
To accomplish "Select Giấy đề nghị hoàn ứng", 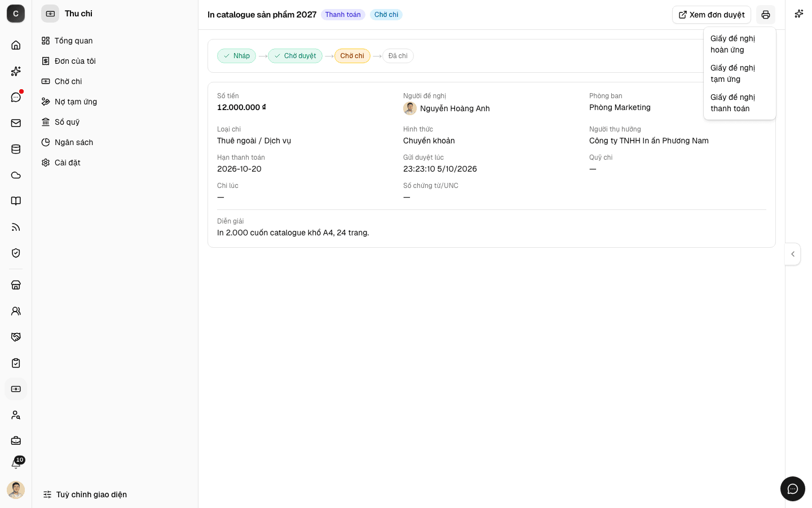I will pyautogui.click(x=739, y=44).
